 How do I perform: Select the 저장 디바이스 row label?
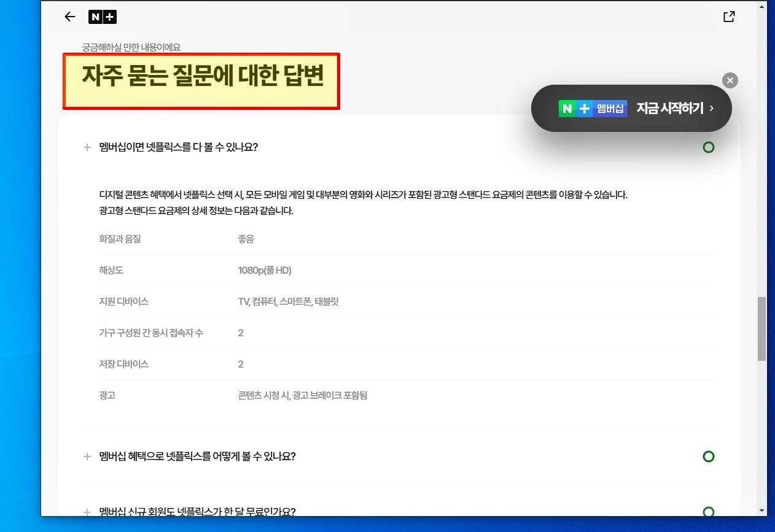click(x=123, y=364)
